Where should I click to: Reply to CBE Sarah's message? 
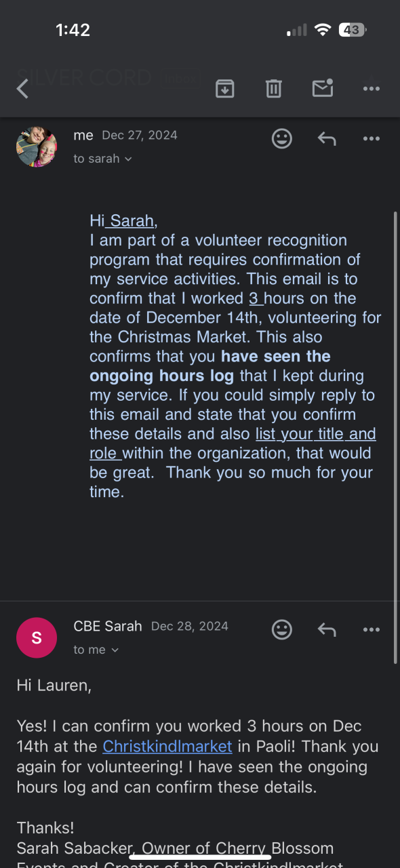pyautogui.click(x=327, y=630)
